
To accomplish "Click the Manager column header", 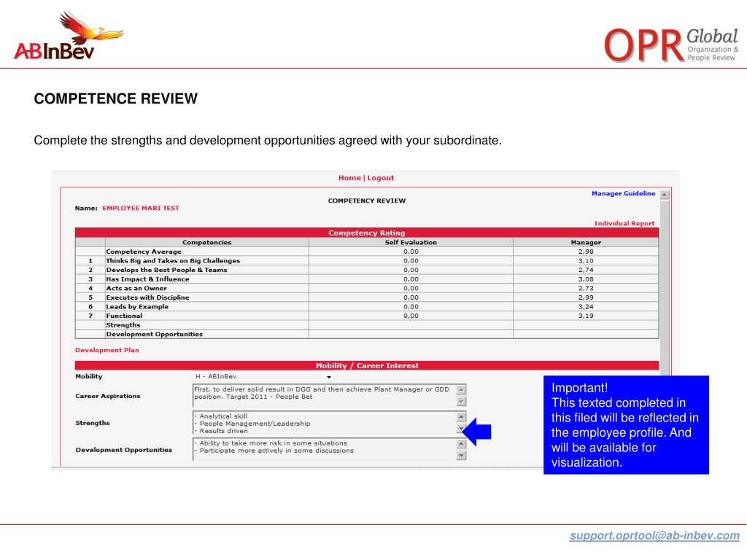I will pos(586,242).
